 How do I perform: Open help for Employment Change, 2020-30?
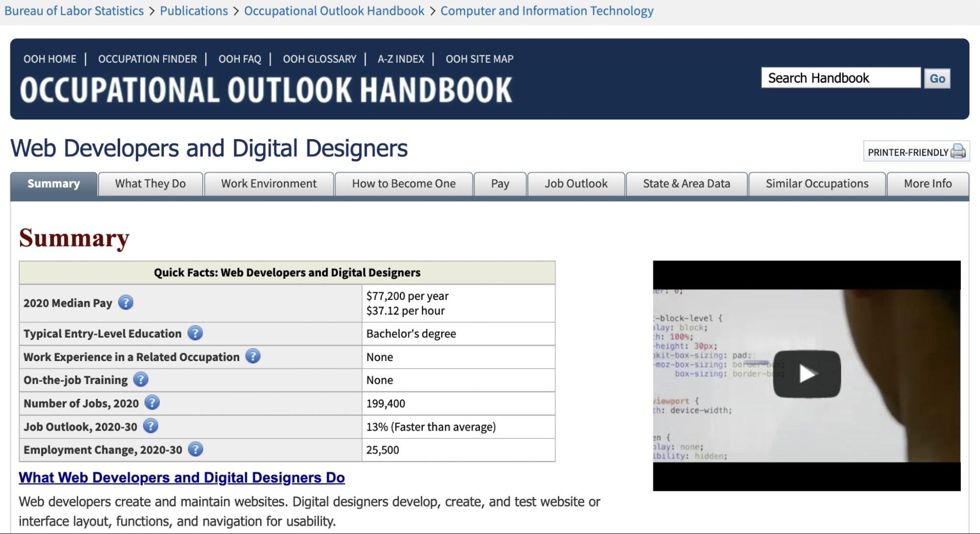(x=195, y=449)
